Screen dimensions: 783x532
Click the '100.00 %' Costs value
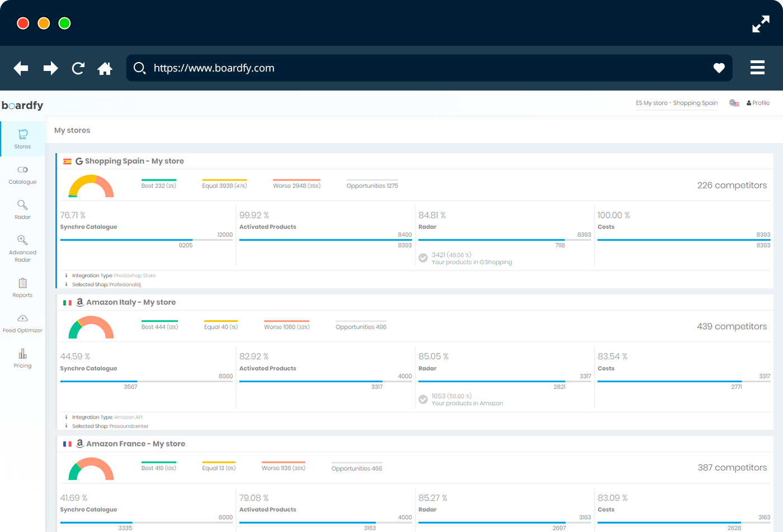614,215
